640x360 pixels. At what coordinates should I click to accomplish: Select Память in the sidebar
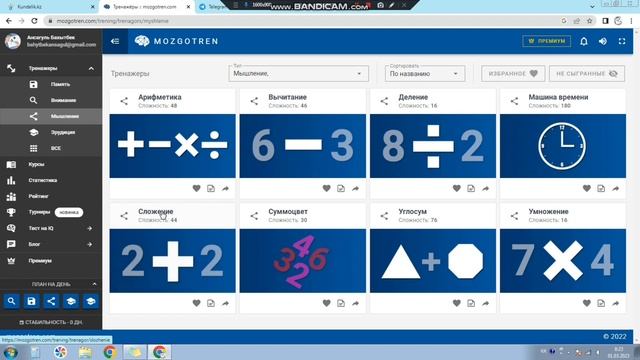pyautogui.click(x=51, y=84)
